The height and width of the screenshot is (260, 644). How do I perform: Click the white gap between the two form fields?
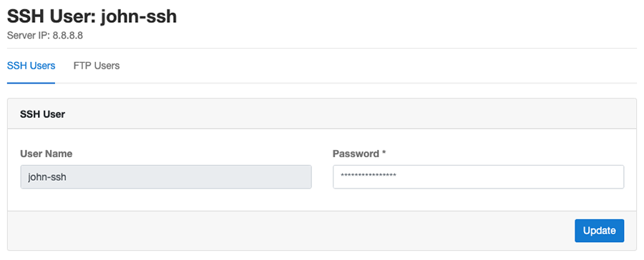[323, 176]
